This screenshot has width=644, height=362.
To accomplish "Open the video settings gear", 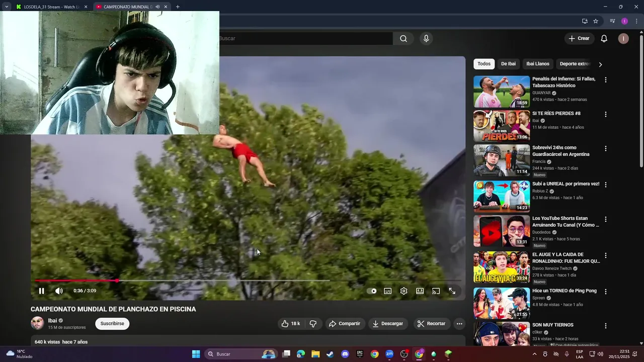I will click(x=404, y=291).
